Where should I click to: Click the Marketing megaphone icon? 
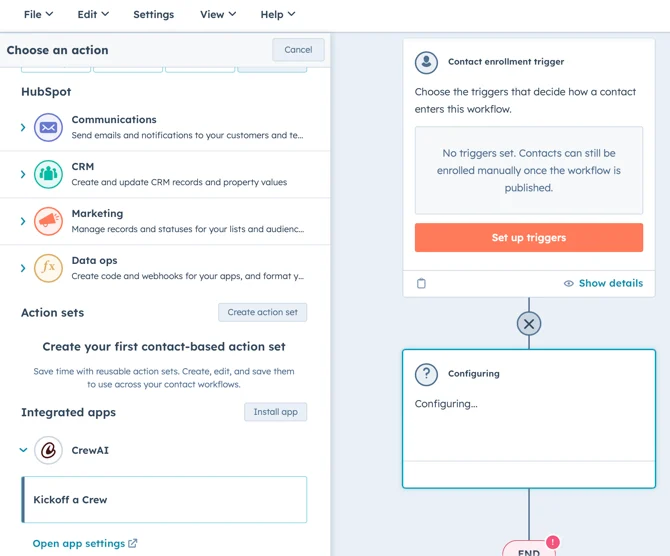(x=48, y=221)
